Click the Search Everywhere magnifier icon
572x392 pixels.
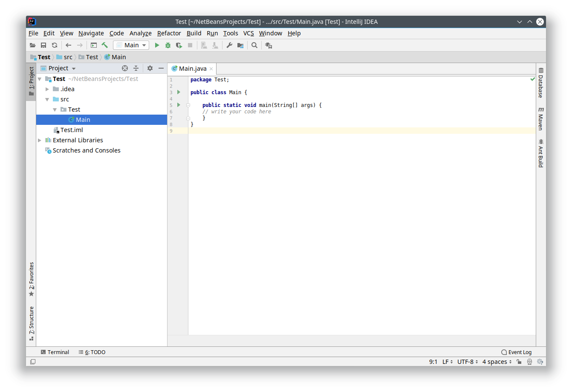click(254, 45)
